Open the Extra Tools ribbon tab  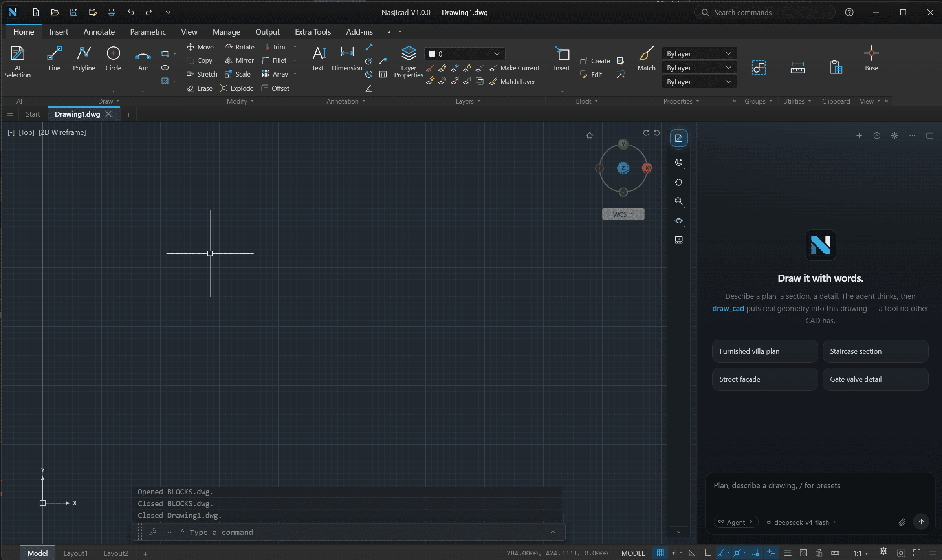(x=313, y=32)
